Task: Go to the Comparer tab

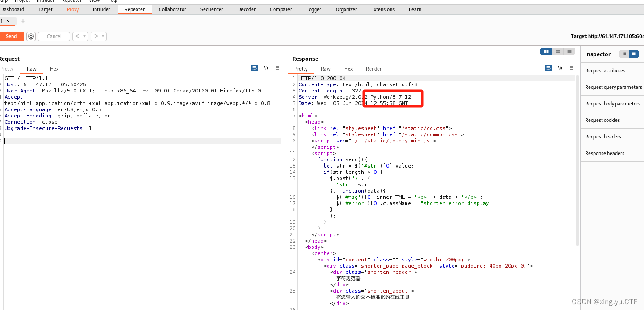Action: click(281, 9)
